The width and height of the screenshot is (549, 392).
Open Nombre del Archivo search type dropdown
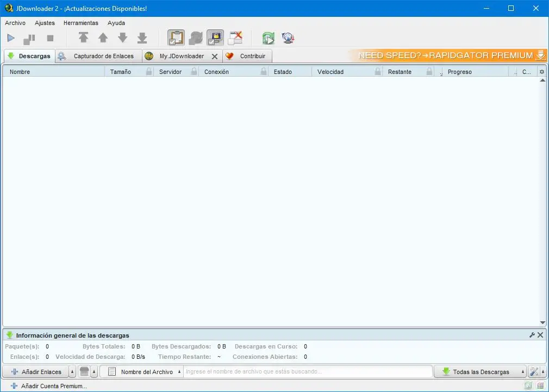pos(141,372)
